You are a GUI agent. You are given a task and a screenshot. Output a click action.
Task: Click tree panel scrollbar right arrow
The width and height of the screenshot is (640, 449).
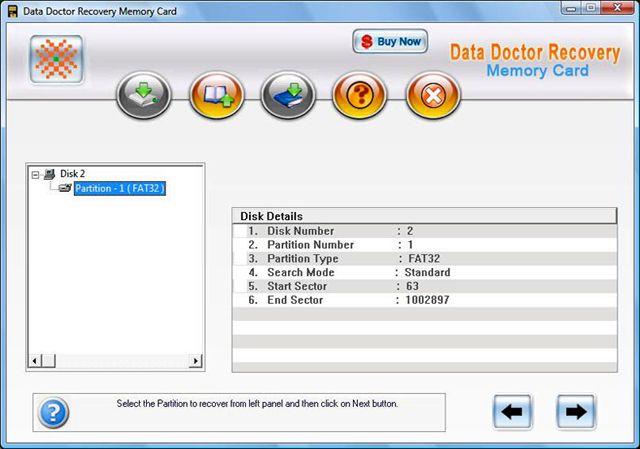tap(196, 361)
